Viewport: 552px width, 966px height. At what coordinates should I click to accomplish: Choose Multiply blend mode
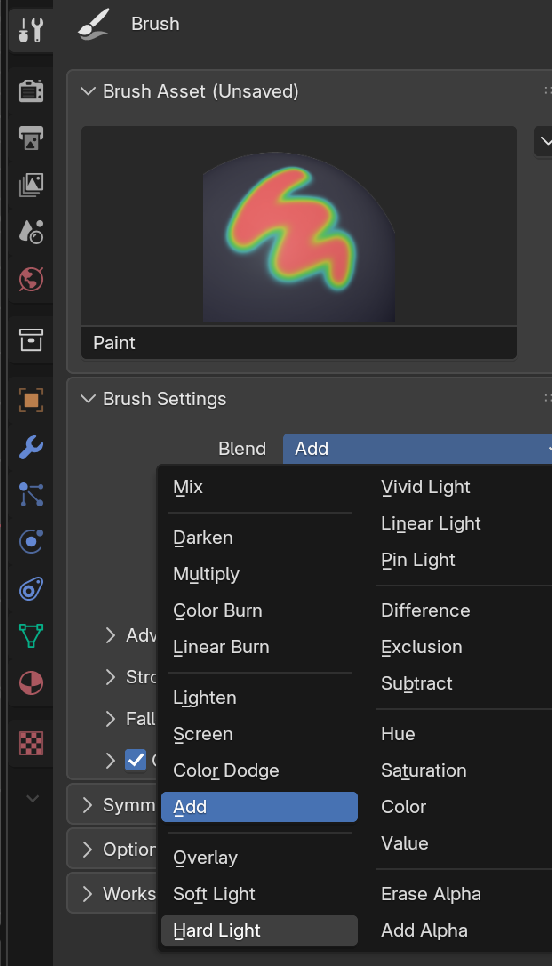tap(259, 574)
